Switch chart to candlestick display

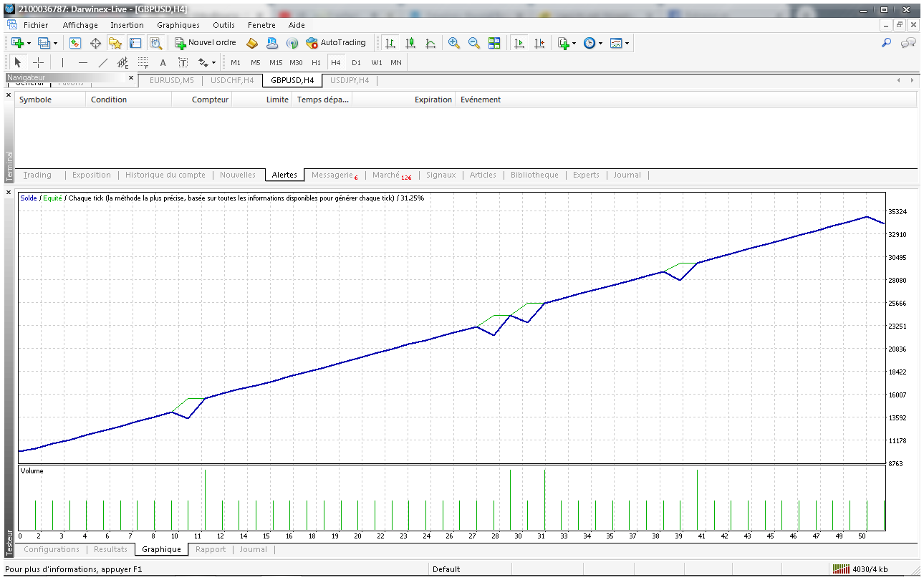(x=410, y=43)
